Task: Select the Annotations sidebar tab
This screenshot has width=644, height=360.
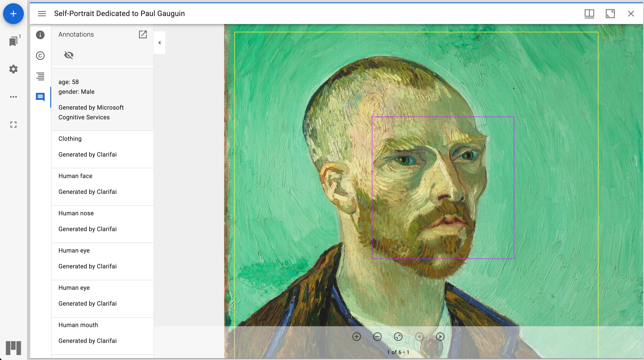Action: 40,97
